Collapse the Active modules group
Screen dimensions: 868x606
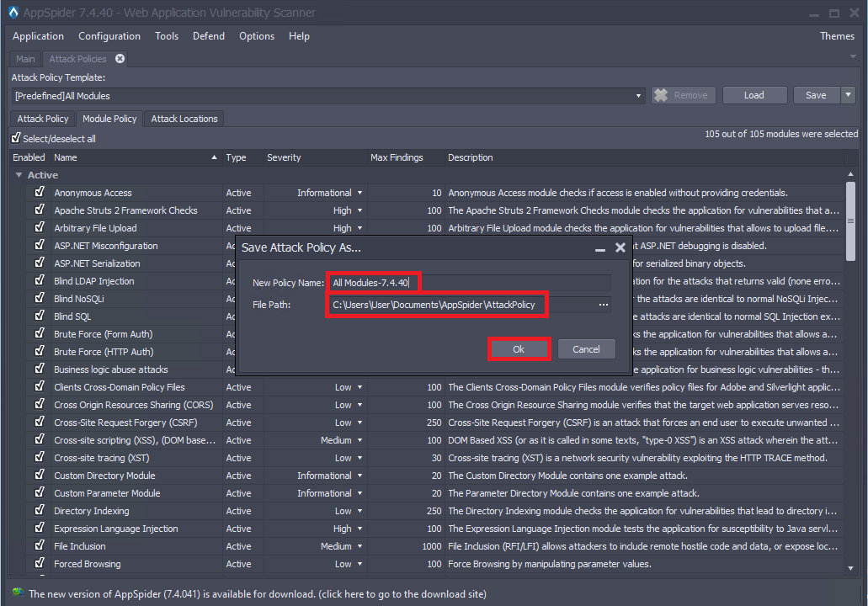(19, 175)
